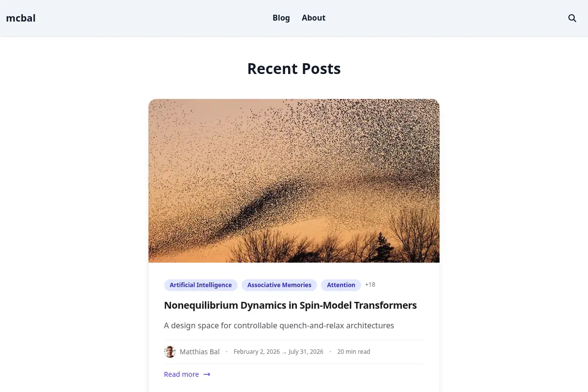Image resolution: width=588 pixels, height=392 pixels.
Task: Open the search magnifier icon
Action: (x=572, y=18)
